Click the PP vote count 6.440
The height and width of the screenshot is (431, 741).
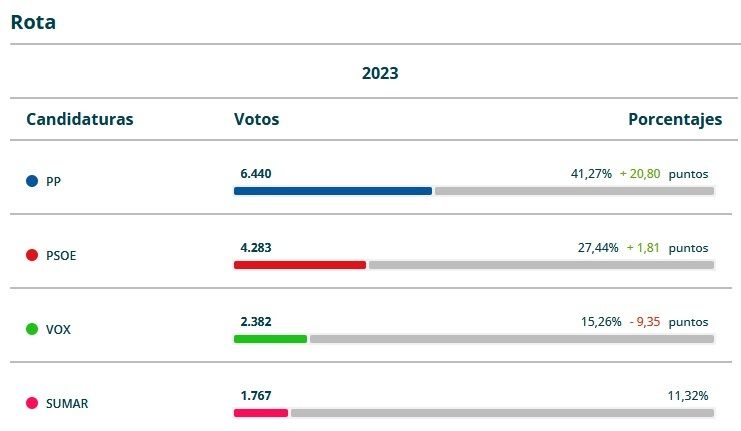255,173
